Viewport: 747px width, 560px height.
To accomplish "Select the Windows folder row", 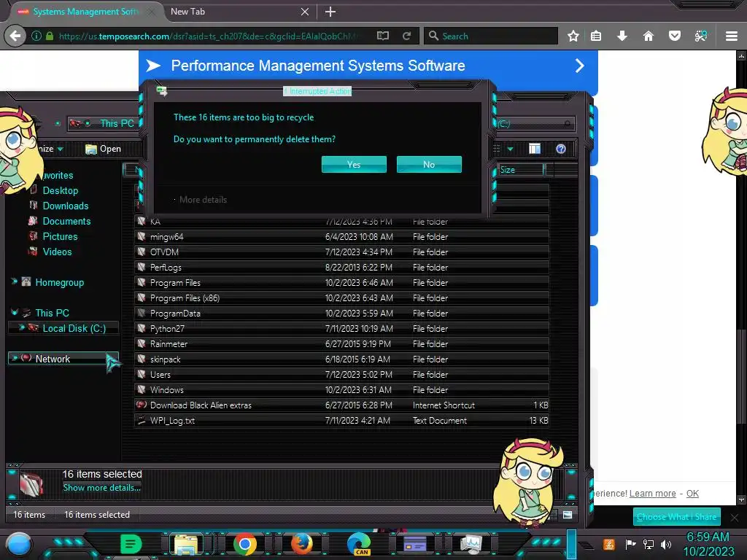I will coord(341,389).
